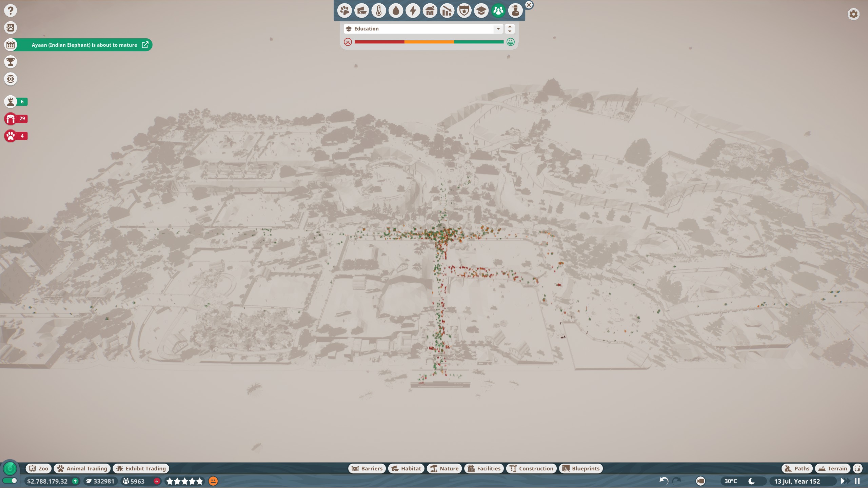Click the five-star zoo rating
868x488 pixels.
click(185, 481)
